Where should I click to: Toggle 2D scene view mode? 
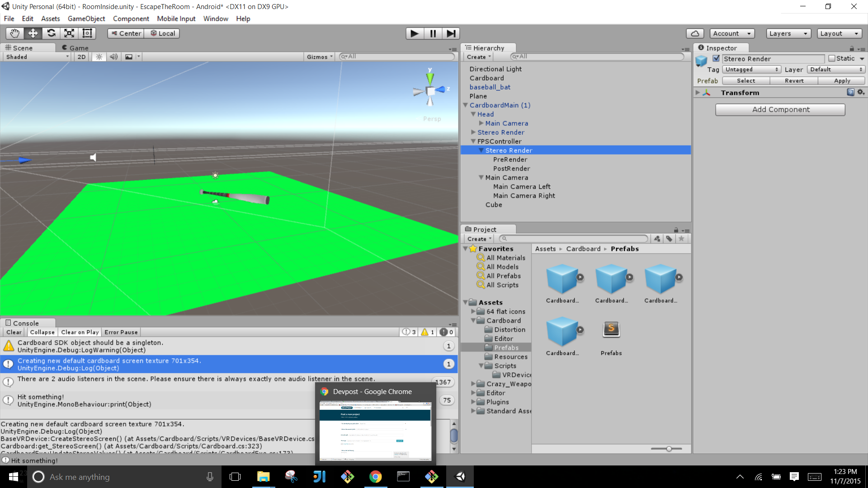[x=81, y=57]
